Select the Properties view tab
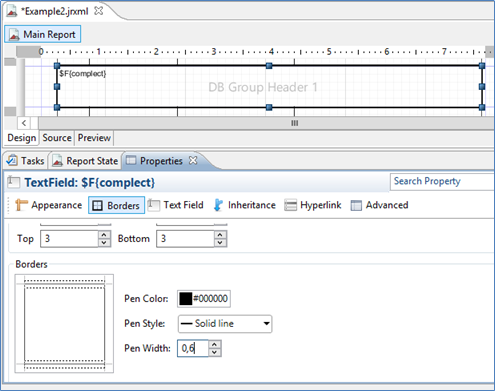This screenshot has width=495, height=391. [x=161, y=161]
